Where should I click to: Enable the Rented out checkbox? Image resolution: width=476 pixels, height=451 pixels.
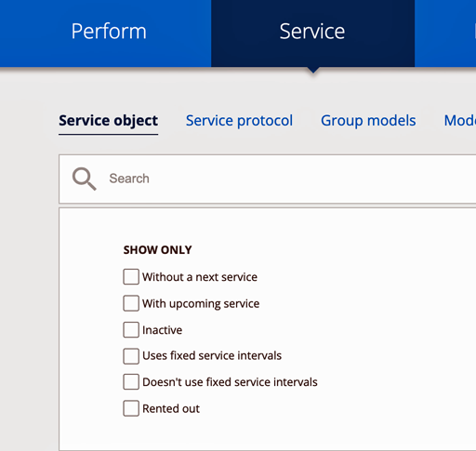pyautogui.click(x=131, y=408)
